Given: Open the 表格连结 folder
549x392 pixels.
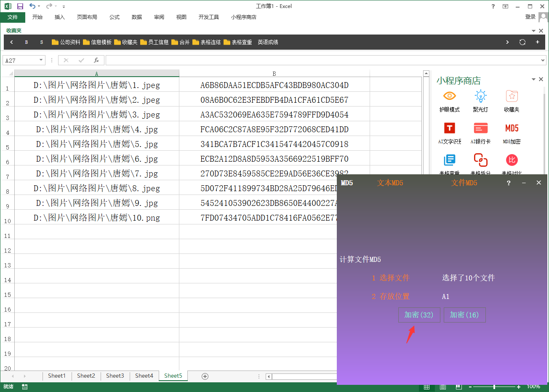Looking at the screenshot, I should [x=207, y=42].
